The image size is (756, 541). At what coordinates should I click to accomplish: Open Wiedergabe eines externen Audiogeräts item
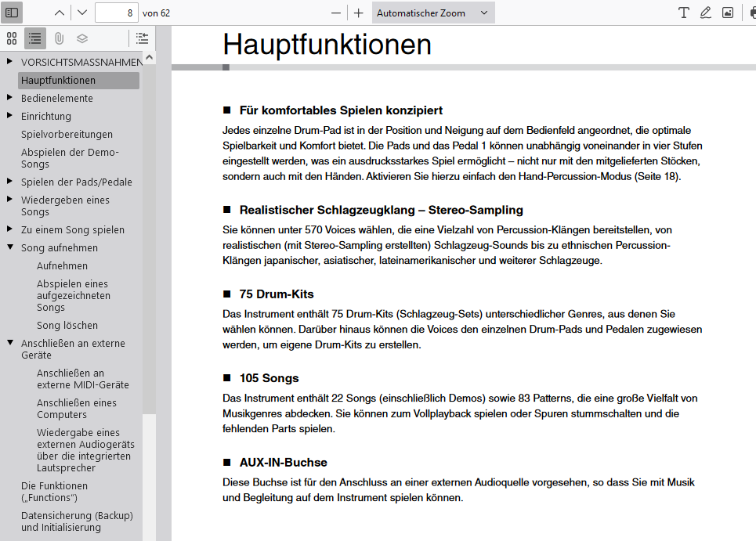pos(85,450)
